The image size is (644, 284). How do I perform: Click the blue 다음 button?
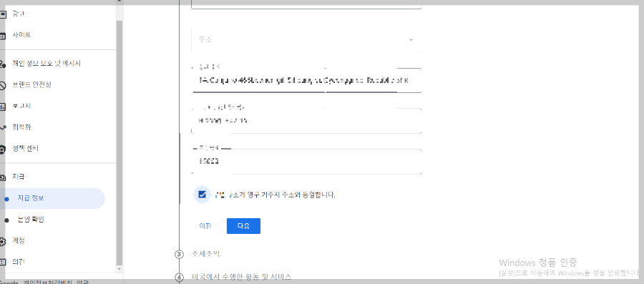(243, 226)
